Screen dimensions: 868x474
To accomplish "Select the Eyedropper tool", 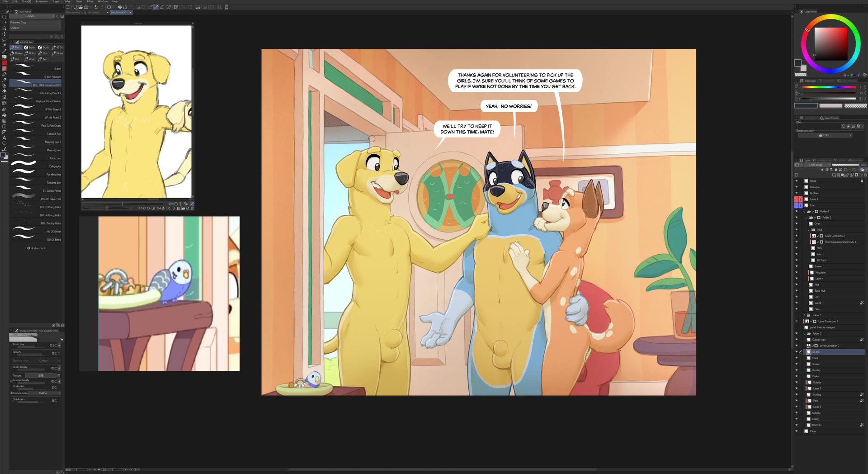I will tap(4, 51).
